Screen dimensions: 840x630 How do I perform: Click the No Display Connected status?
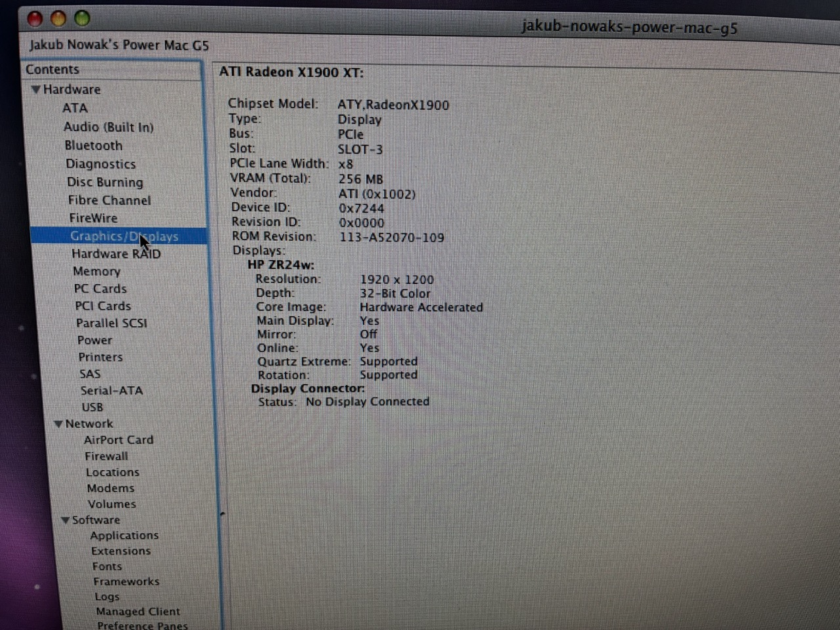coord(367,402)
